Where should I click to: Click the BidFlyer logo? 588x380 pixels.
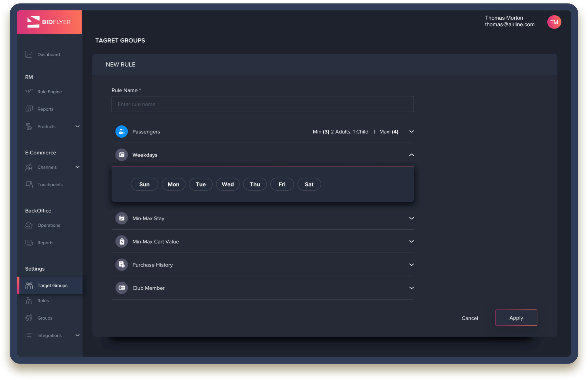coord(49,22)
